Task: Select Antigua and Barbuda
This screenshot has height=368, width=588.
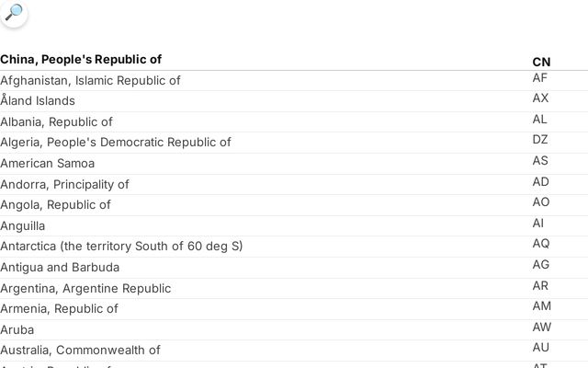Action: (60, 268)
